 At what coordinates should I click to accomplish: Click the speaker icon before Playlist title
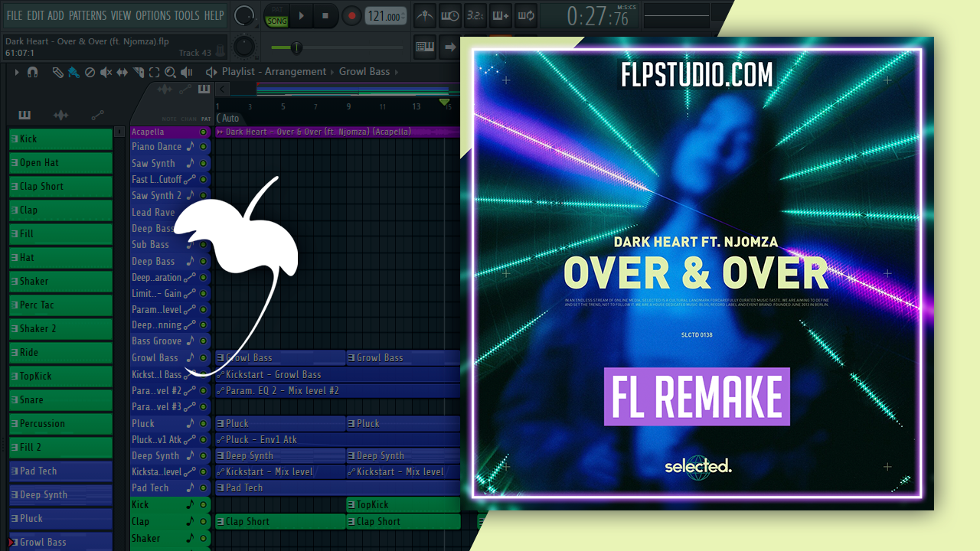coord(211,72)
